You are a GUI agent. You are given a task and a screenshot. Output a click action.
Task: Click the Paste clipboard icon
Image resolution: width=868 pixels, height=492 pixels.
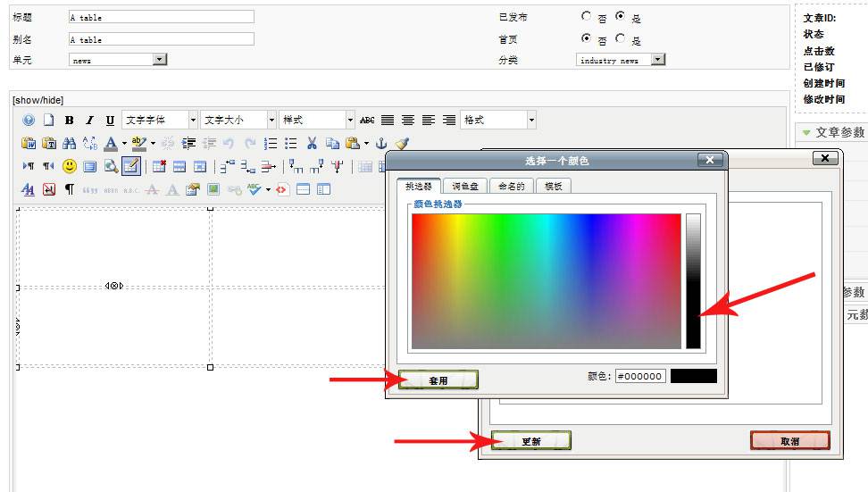[353, 144]
